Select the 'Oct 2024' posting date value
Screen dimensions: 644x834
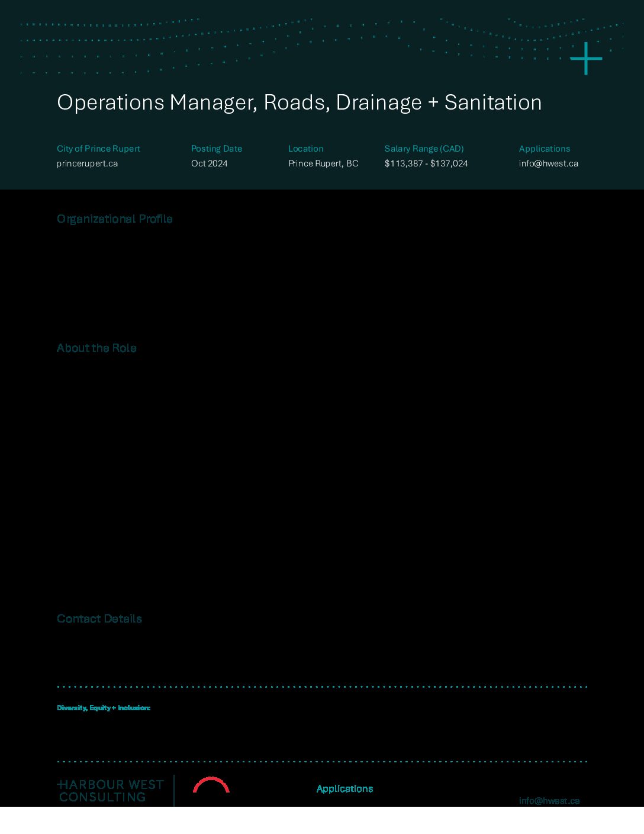click(210, 163)
